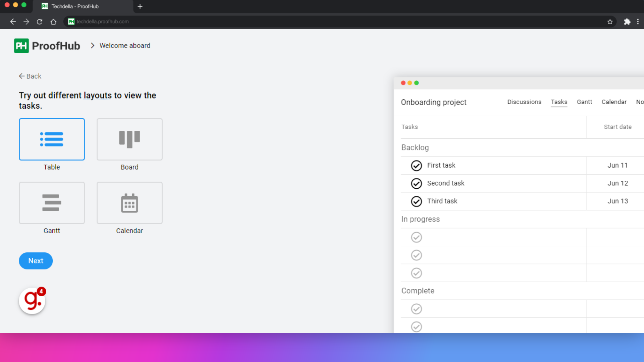Click the Jun 12 start date

[618, 183]
